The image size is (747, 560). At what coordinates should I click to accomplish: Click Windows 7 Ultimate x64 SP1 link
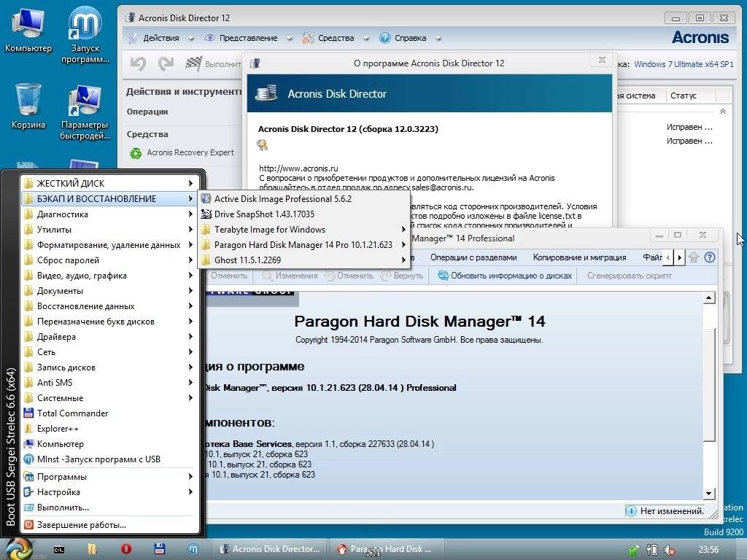[x=684, y=64]
